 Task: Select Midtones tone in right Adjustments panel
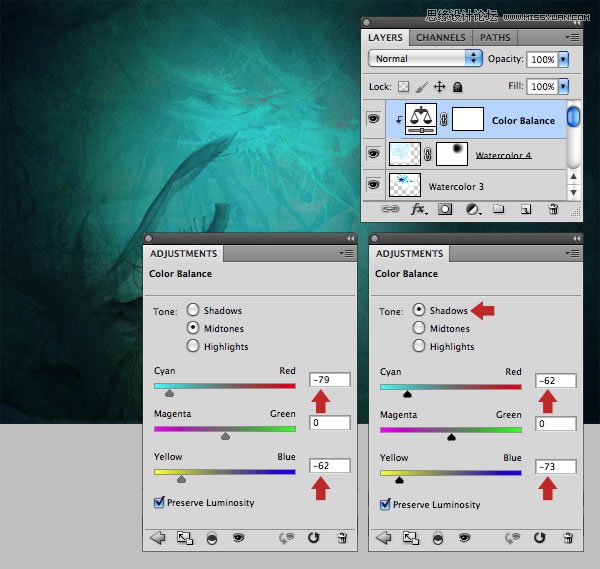(x=419, y=328)
